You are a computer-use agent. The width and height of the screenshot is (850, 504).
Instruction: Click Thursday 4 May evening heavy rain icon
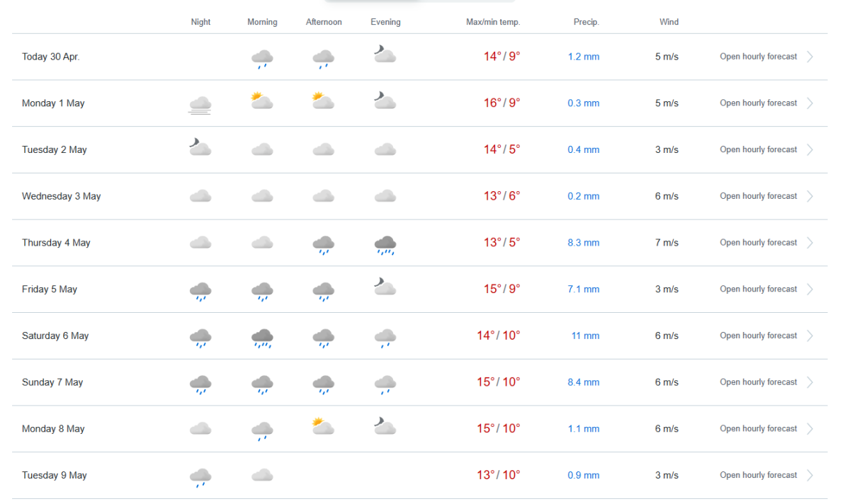click(385, 245)
